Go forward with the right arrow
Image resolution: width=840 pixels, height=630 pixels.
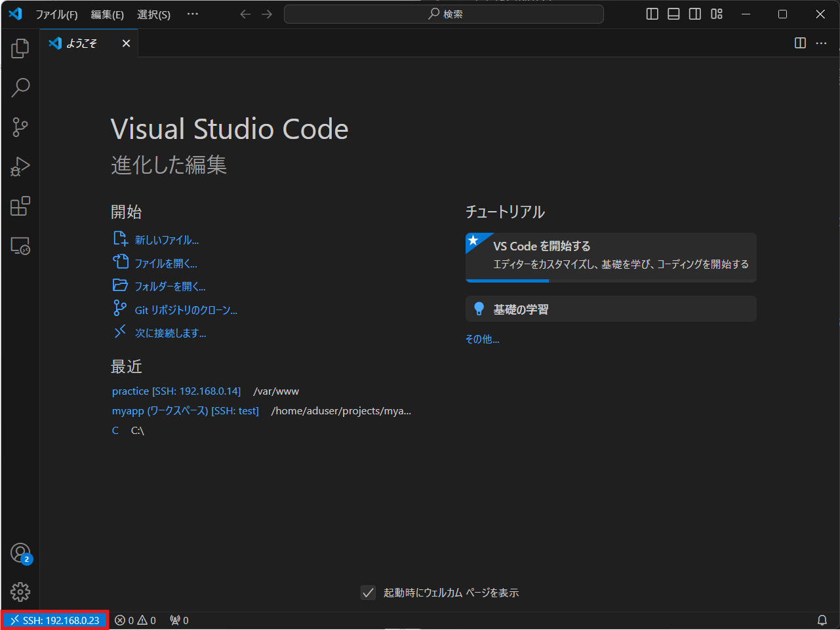pos(267,14)
